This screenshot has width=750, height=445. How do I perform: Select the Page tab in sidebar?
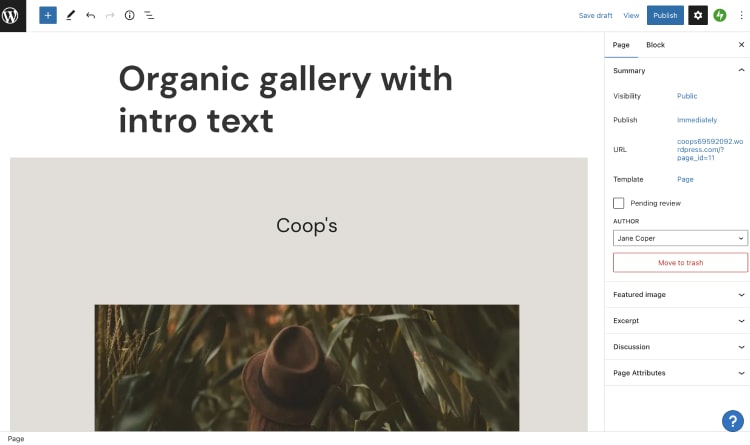click(621, 45)
